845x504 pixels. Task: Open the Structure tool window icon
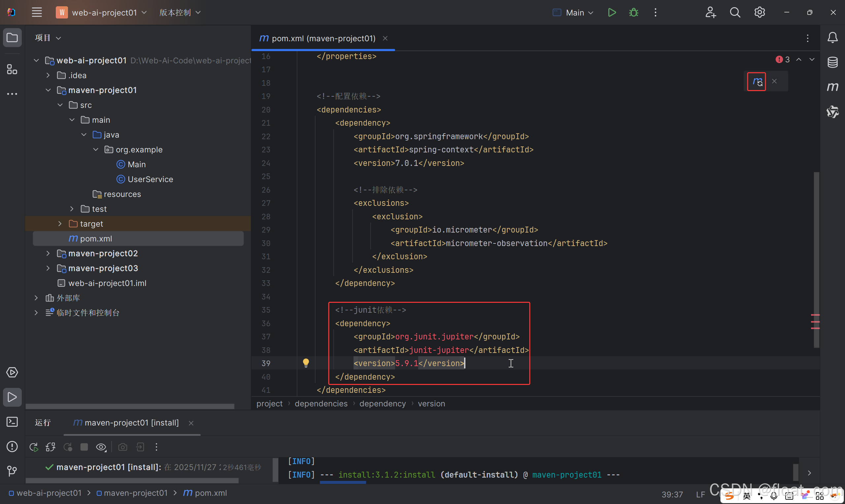[12, 69]
